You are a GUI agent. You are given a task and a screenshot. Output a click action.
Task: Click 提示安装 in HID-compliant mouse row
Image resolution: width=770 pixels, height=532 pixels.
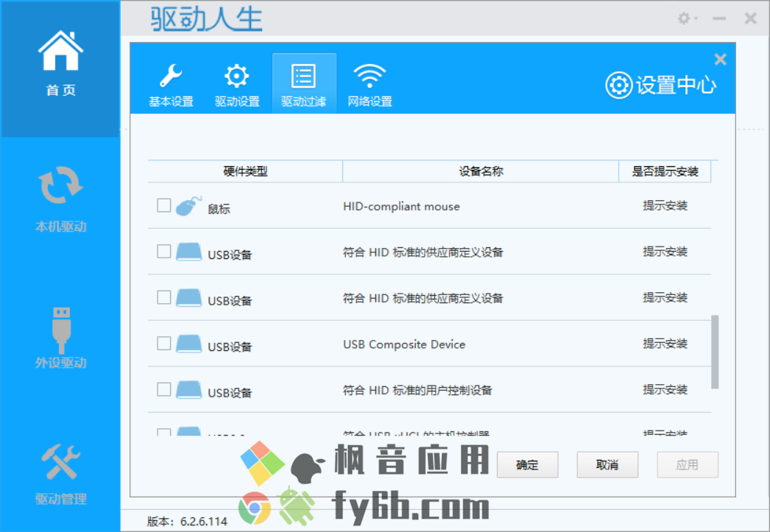[x=665, y=205]
